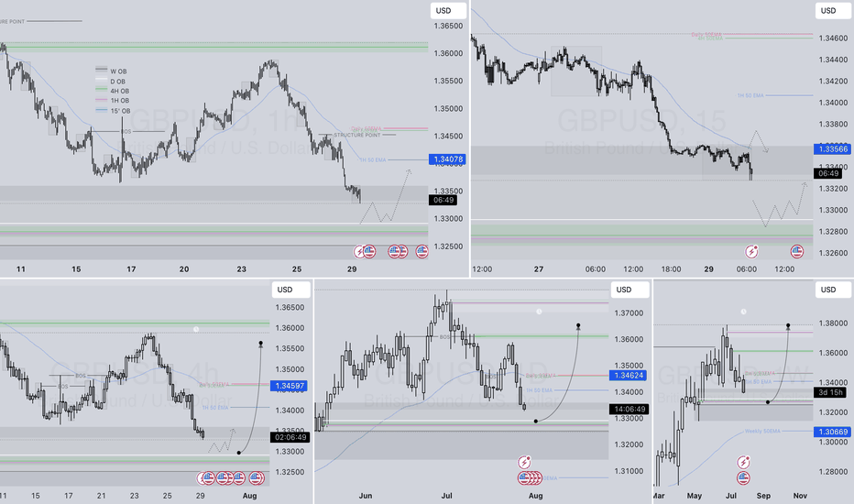Click date 23 on 1h time axis
Viewport: 854px width, 504px height.
click(241, 269)
